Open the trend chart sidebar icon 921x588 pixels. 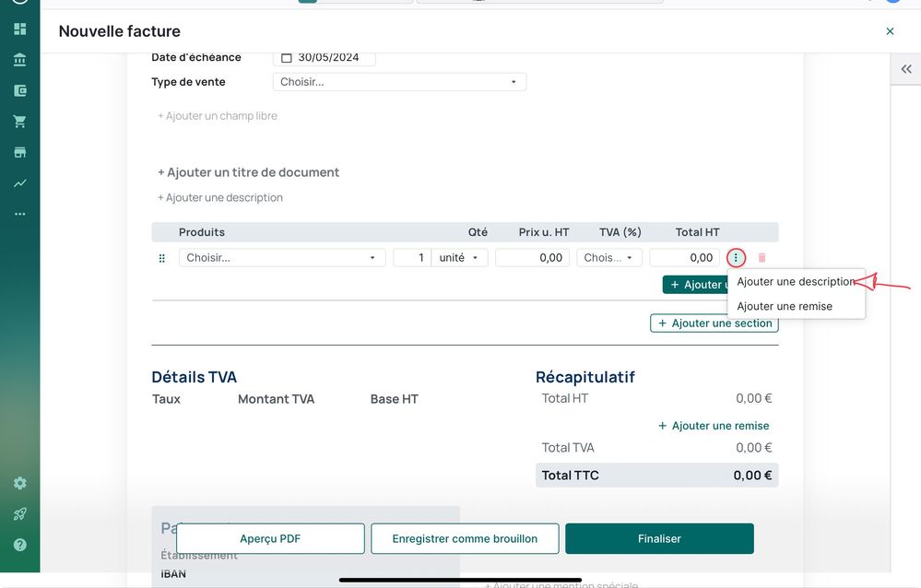(x=19, y=183)
